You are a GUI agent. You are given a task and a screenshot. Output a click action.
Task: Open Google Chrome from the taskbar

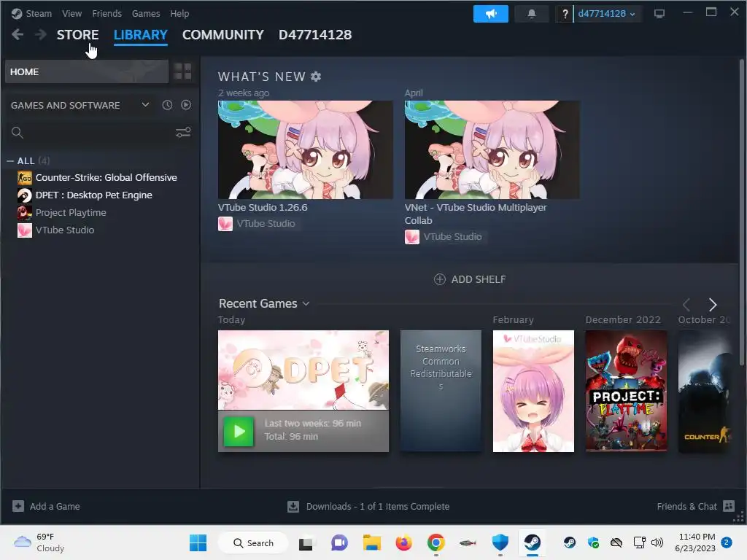pos(436,542)
